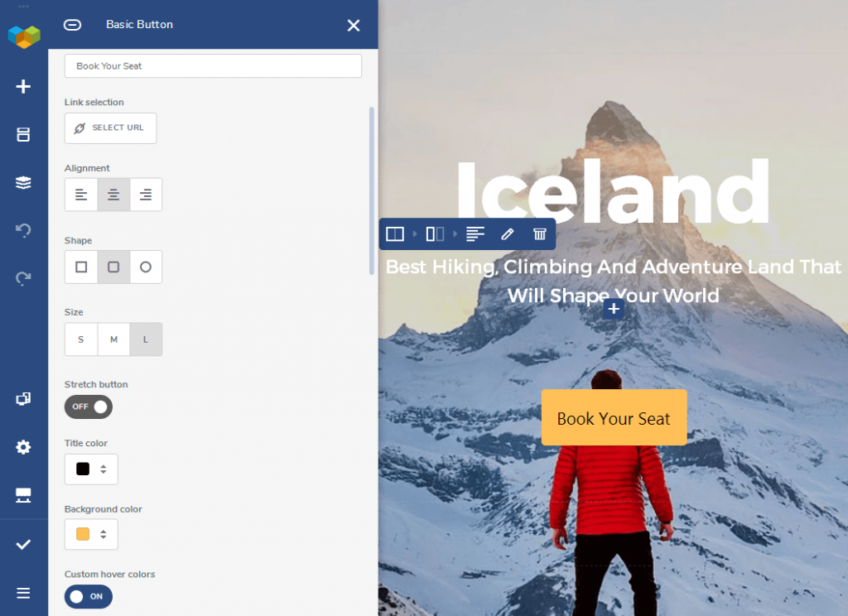This screenshot has width=848, height=616.
Task: Click the Book Your Seat button on canvas
Action: pyautogui.click(x=614, y=418)
